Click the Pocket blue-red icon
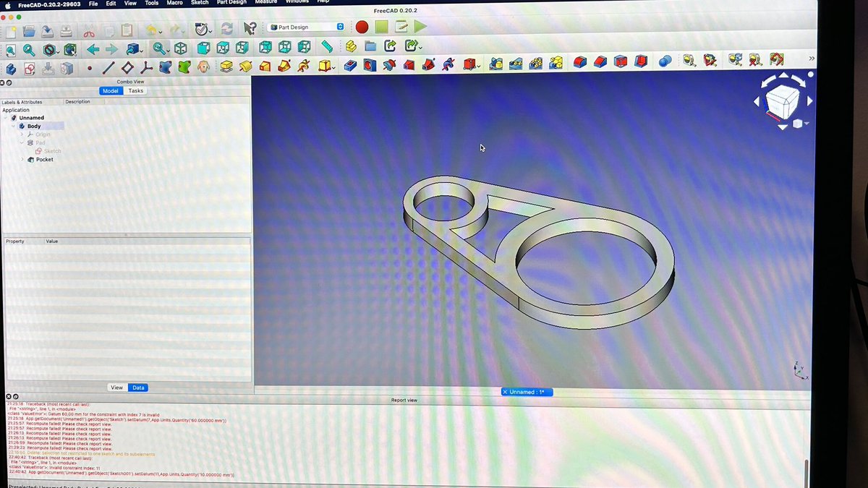 pyautogui.click(x=350, y=65)
